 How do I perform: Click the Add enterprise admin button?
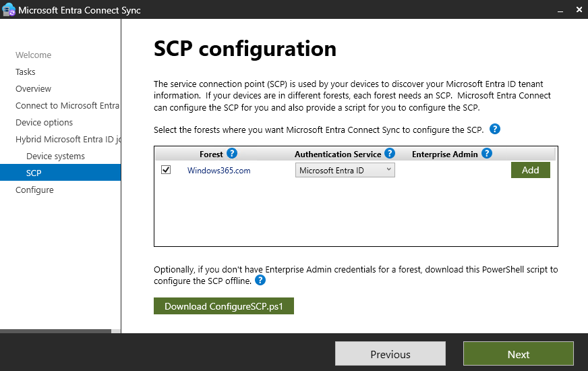pyautogui.click(x=530, y=170)
